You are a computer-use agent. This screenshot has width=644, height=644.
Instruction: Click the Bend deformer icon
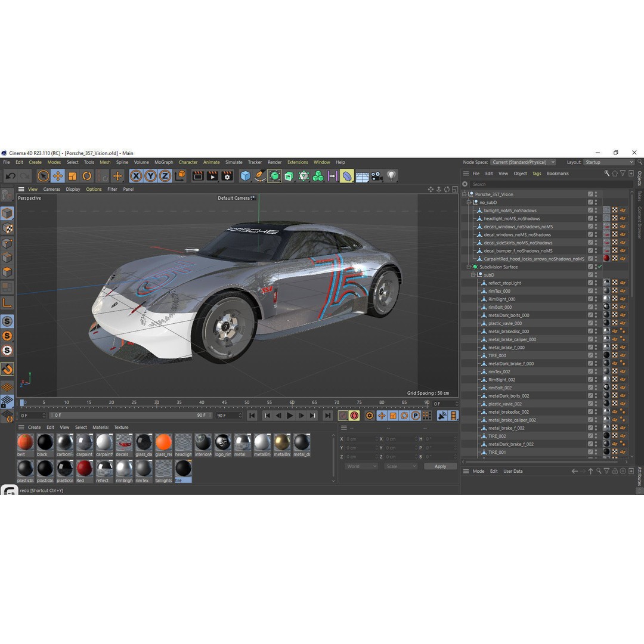coord(347,176)
